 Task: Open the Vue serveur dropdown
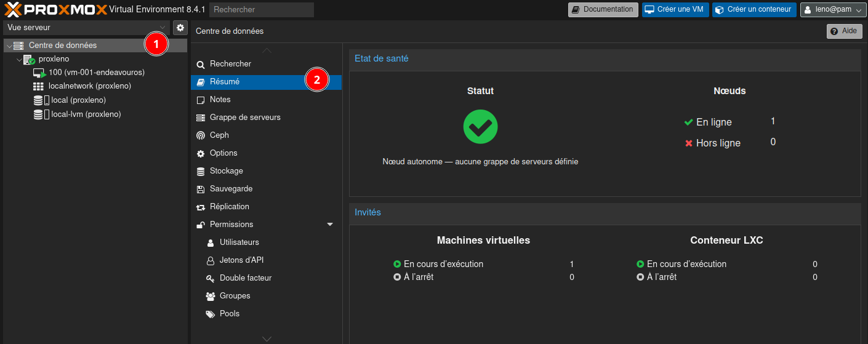tap(86, 28)
